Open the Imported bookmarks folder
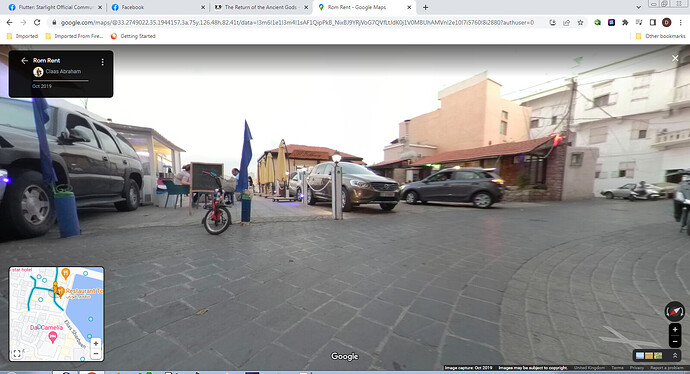The width and height of the screenshot is (690, 374). pyautogui.click(x=22, y=36)
